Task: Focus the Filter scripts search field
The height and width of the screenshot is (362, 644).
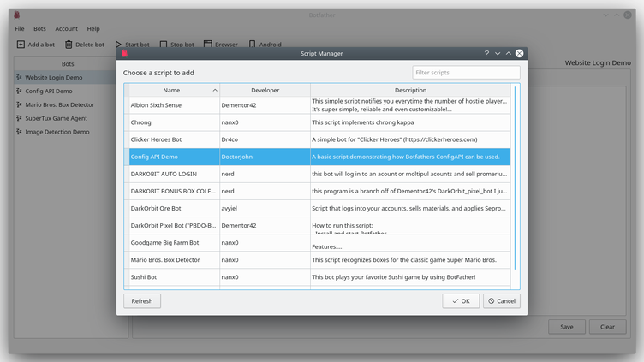Action: click(466, 73)
